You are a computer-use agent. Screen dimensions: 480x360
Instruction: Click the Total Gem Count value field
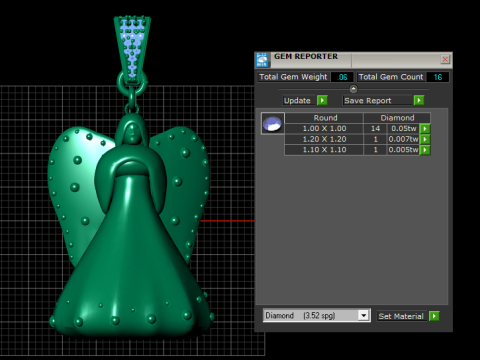(x=438, y=77)
